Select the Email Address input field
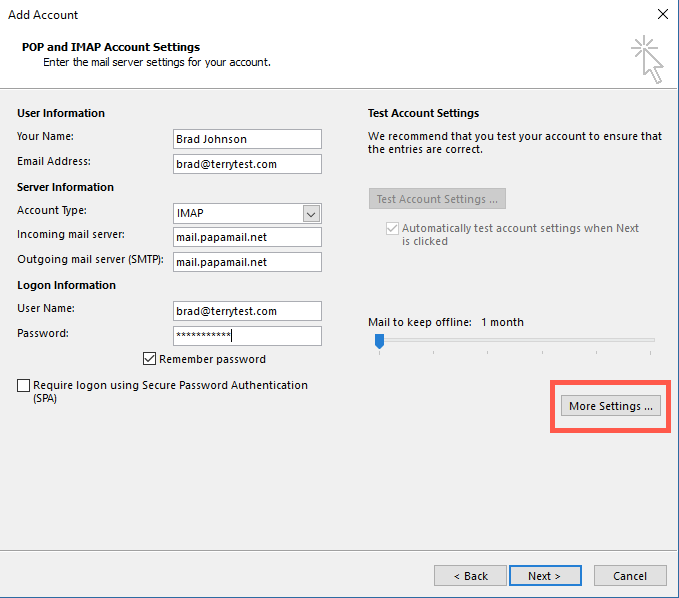 [x=247, y=164]
